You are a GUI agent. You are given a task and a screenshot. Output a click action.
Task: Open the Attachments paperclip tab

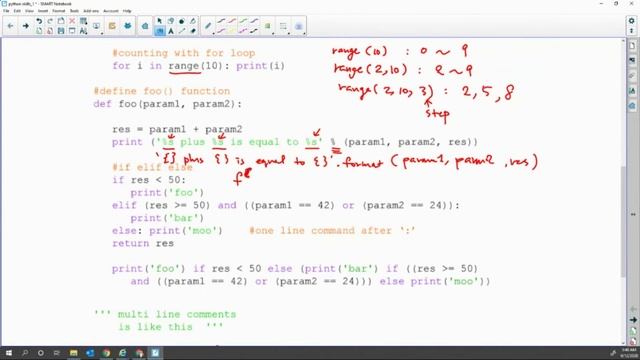(632, 76)
